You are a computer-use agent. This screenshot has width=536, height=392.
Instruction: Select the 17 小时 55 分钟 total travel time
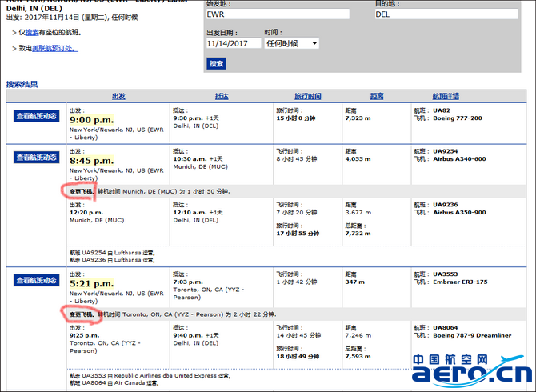(x=298, y=234)
